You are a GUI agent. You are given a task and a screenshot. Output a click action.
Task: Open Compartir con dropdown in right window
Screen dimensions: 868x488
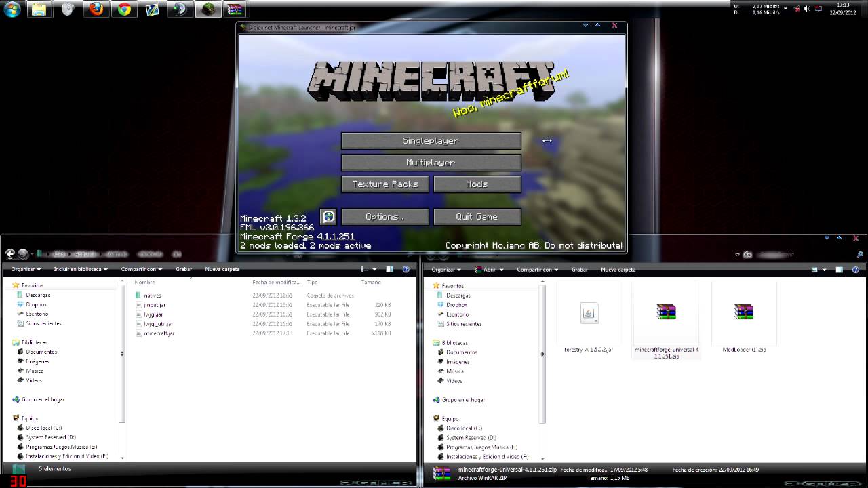(x=537, y=269)
